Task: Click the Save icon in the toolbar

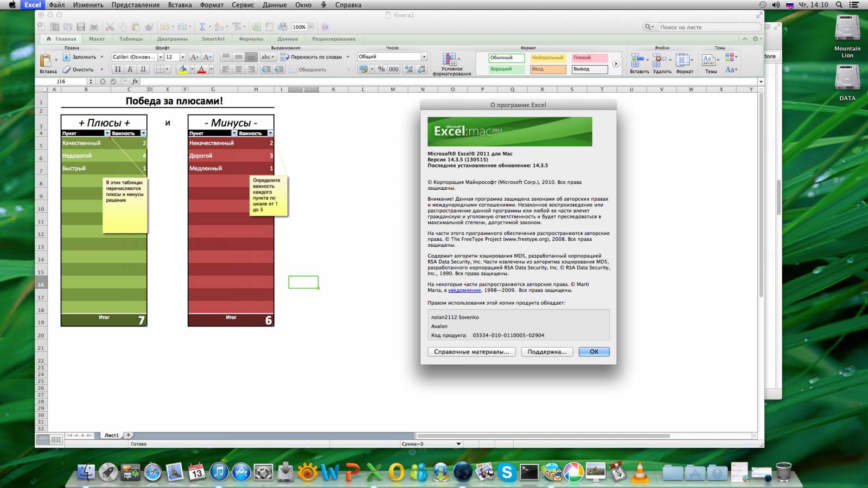Action: tap(81, 27)
